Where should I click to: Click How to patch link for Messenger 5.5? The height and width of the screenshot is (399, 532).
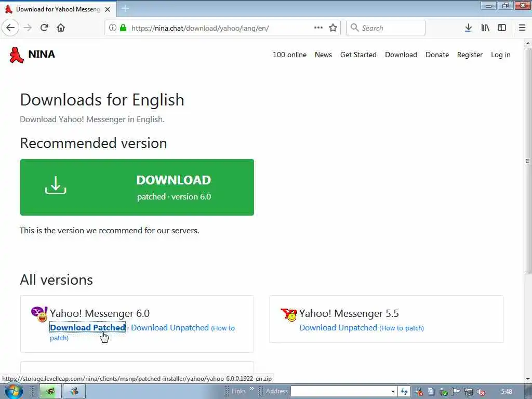click(402, 328)
